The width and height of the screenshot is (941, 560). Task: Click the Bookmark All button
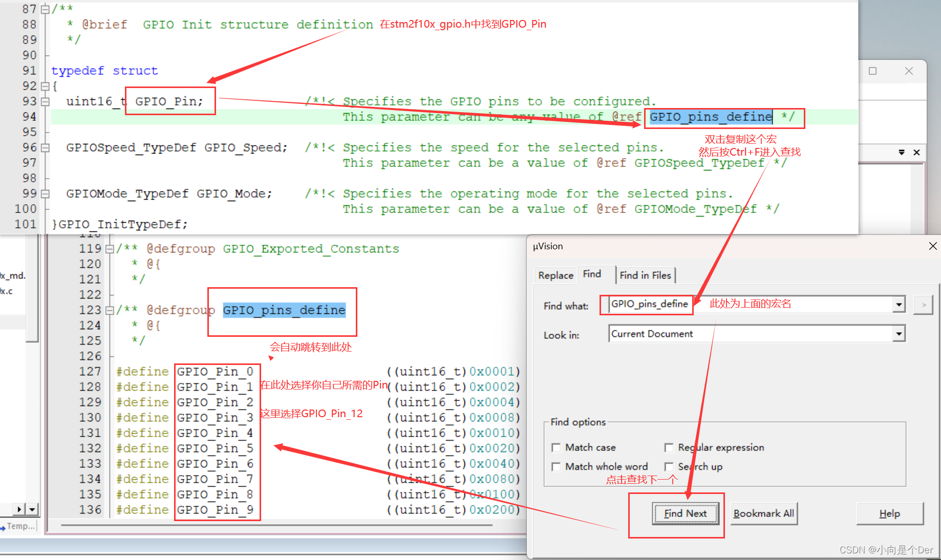[763, 513]
